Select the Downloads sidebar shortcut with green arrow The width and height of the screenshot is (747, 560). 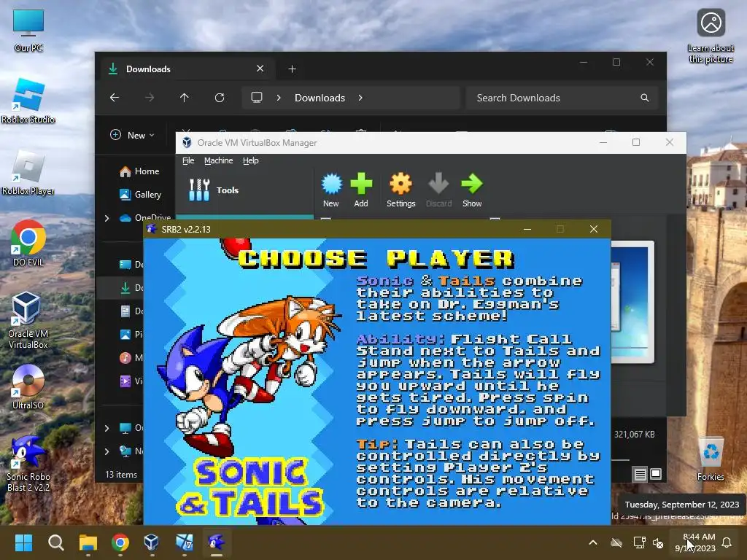[125, 287]
